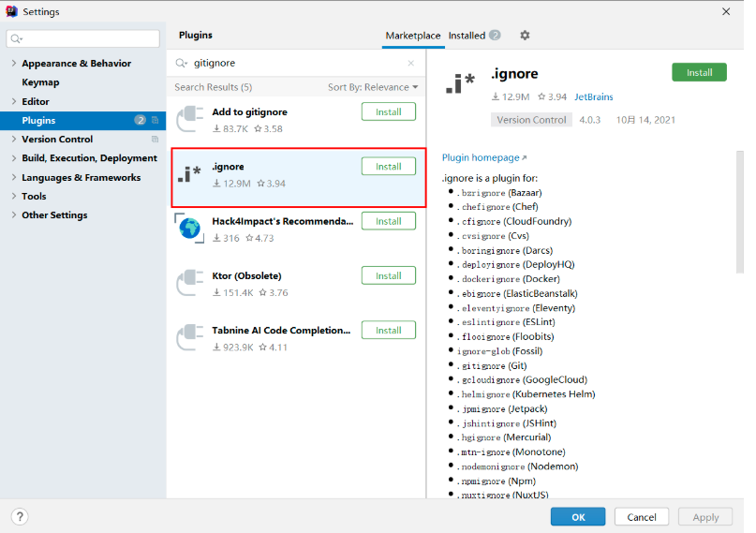Click the Apply button
Screen dimensions: 756x533
click(705, 517)
